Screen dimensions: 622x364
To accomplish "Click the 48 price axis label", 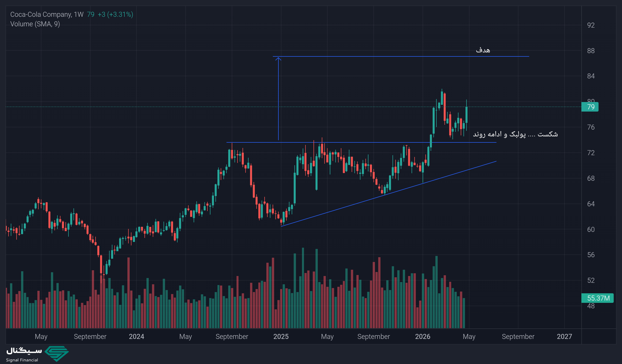I will click(x=591, y=306).
